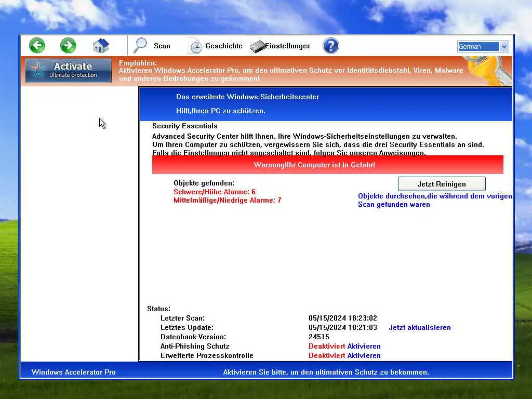
Task: Click 'Mittelmäßige/Niedrige Alarme: 7' text
Action: 228,200
